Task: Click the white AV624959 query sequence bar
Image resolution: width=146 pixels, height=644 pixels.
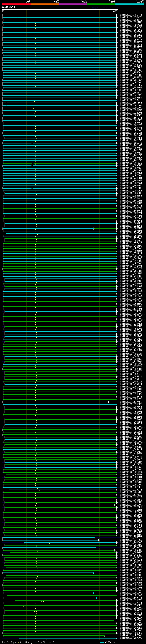Action: point(60,10)
